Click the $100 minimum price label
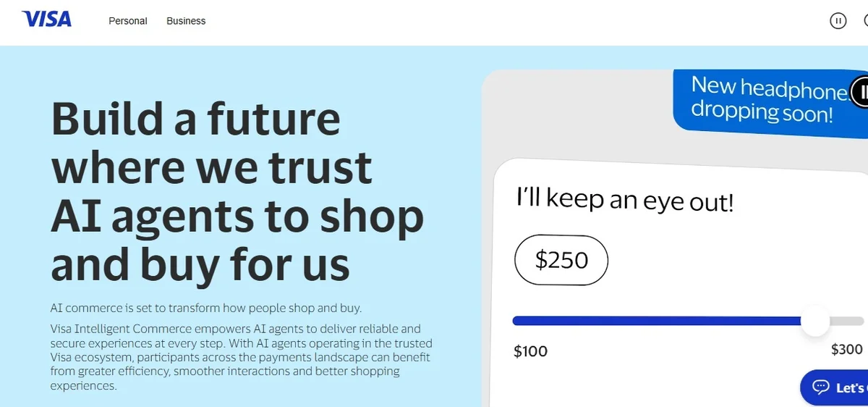Screen dimensions: 868x407 (530, 351)
